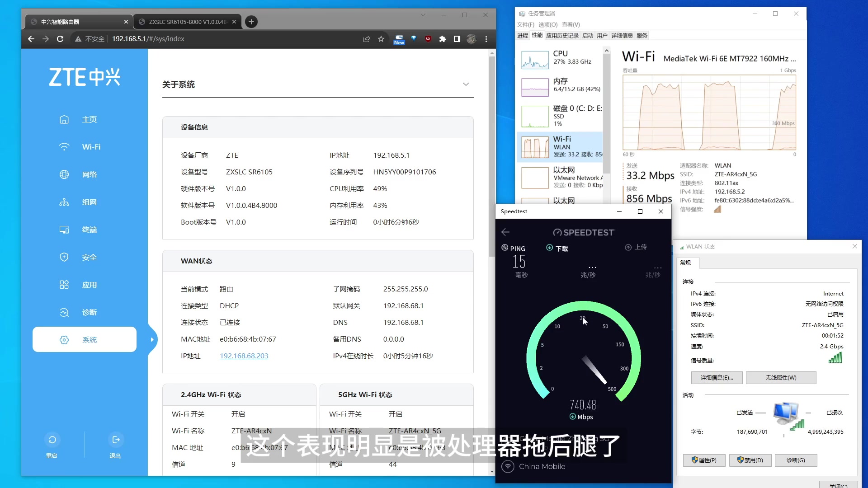Switch to the ZXSLC SR6105-8000 browser tab
The width and height of the screenshot is (868, 488).
click(x=188, y=22)
